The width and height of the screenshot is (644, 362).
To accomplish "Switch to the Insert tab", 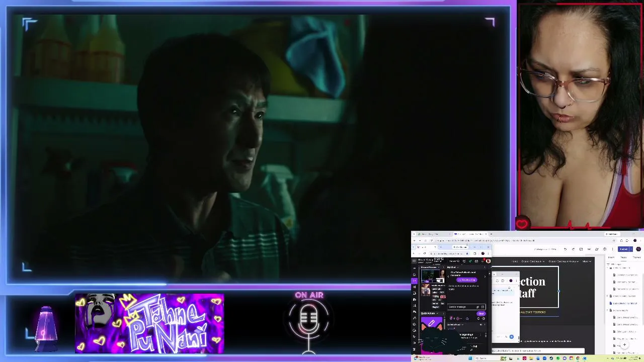I will point(611,257).
